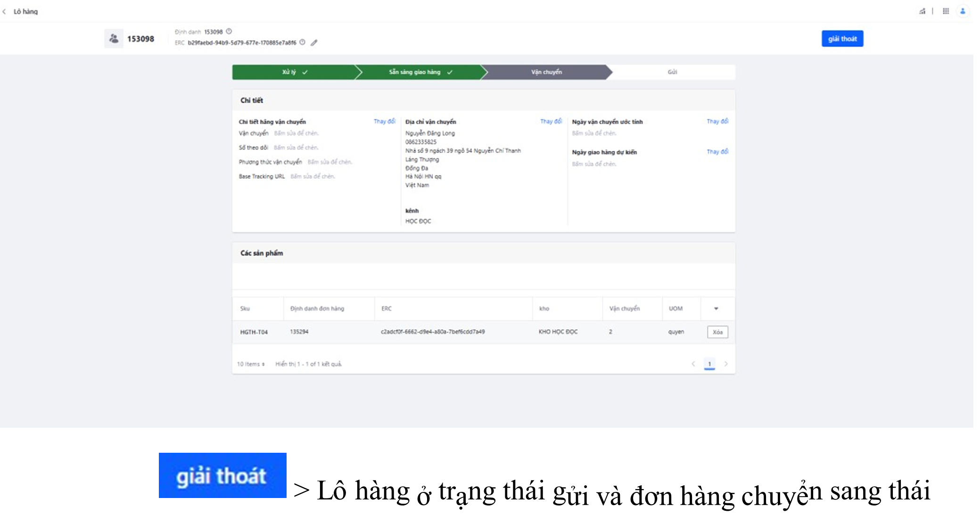Click the info icon after the ERC code
This screenshot has width=980, height=515.
click(303, 42)
